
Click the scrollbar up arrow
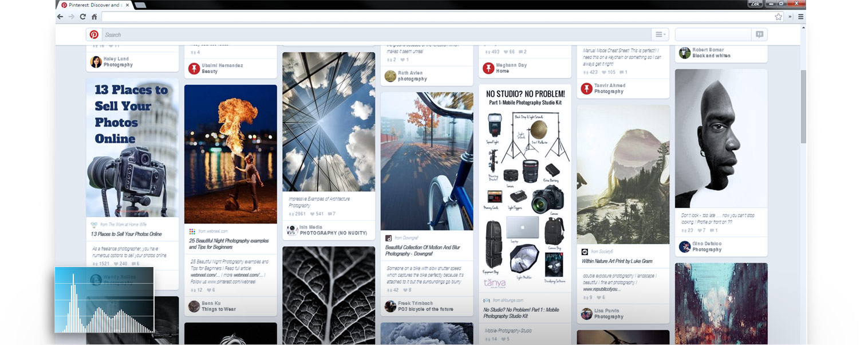(x=803, y=28)
